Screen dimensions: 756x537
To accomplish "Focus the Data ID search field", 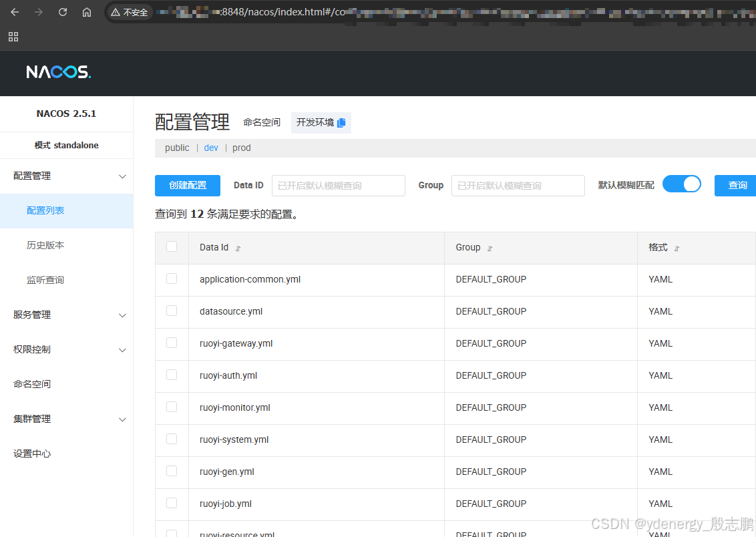I will [338, 186].
